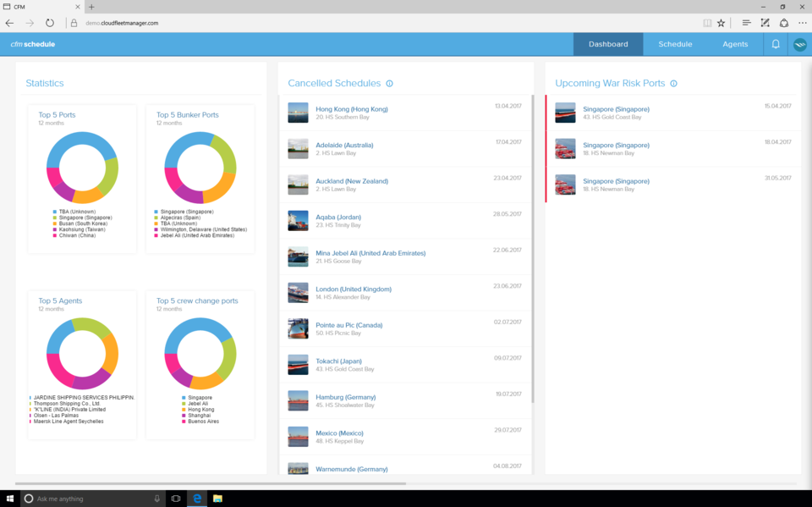Open Edge Hub icon
The height and width of the screenshot is (507, 812).
tap(746, 23)
